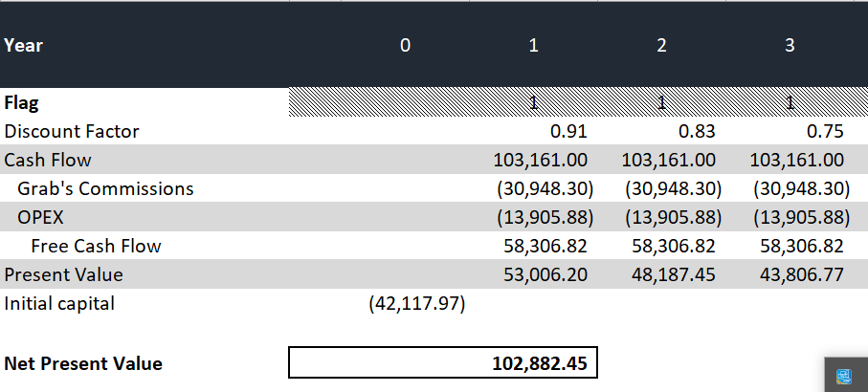This screenshot has width=868, height=392.
Task: Click the OPEX row label
Action: (x=40, y=217)
